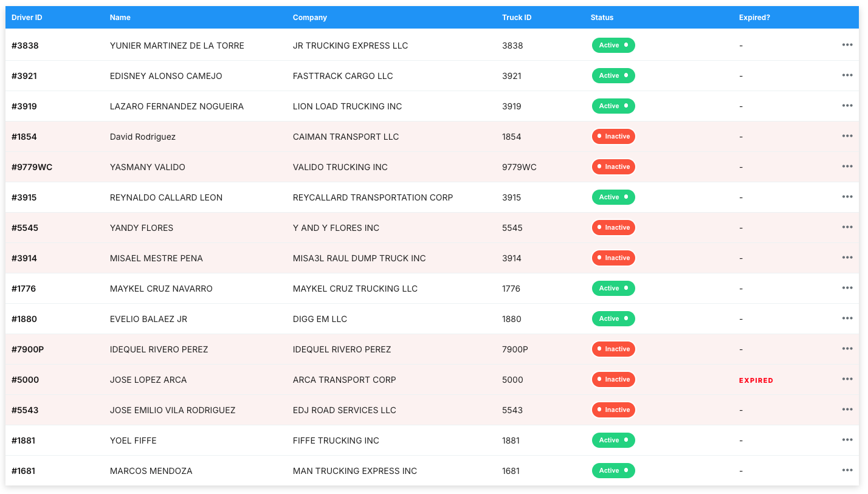The height and width of the screenshot is (494, 868).
Task: Select driver ID #9779WC
Action: (32, 167)
